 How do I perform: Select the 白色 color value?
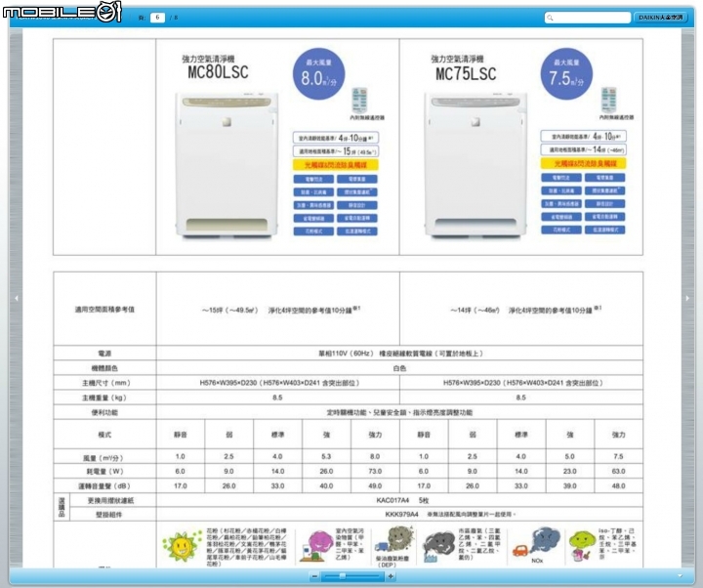[399, 368]
